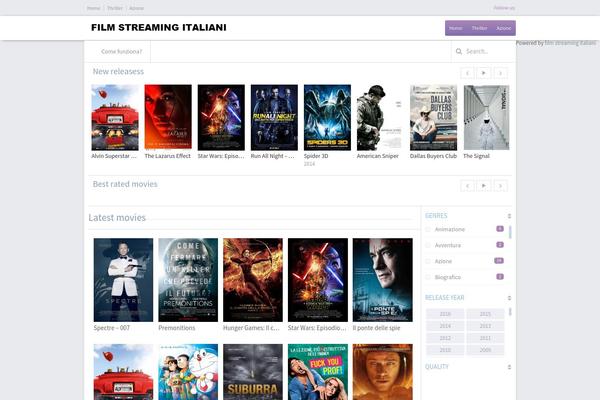Open Premonitions poster
Viewport: 600px width, 400px height.
(188, 280)
